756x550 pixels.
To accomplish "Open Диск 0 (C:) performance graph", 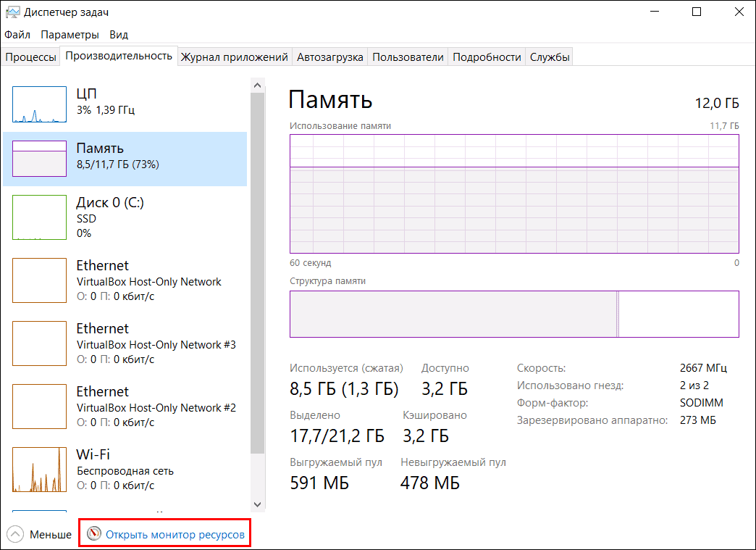I will point(39,217).
